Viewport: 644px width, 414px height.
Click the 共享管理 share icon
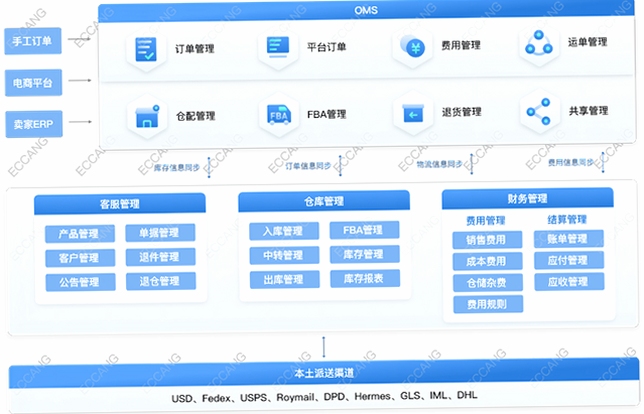click(x=539, y=111)
